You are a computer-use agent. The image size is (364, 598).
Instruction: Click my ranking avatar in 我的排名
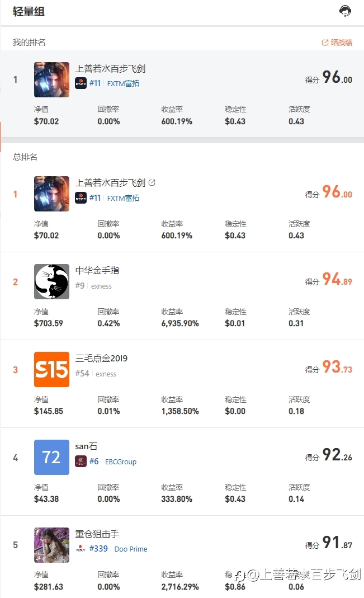(x=52, y=79)
